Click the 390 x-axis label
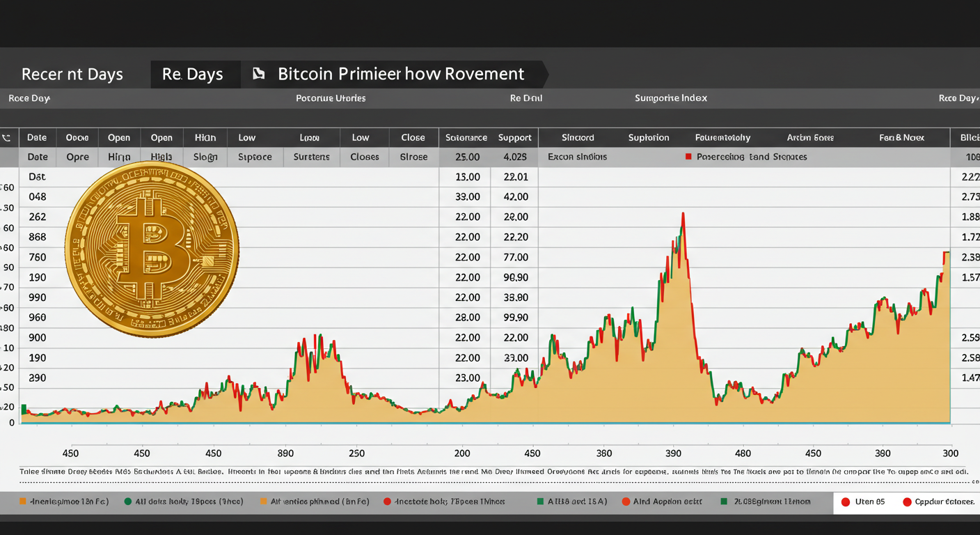Image resolution: width=980 pixels, height=535 pixels. 673,453
